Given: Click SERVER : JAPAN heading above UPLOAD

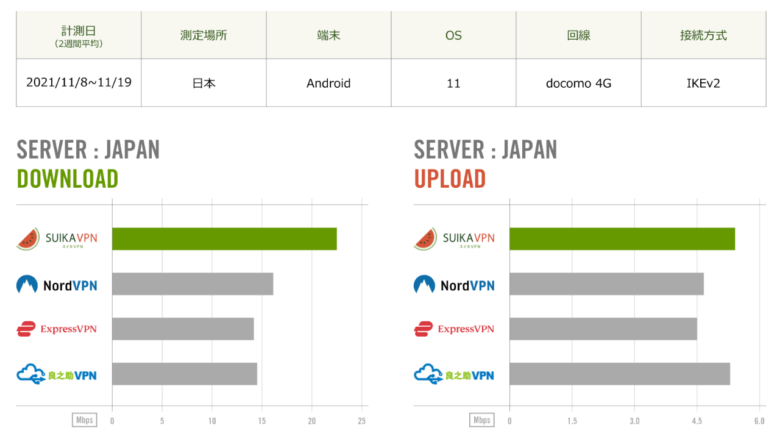Looking at the screenshot, I should pos(486,150).
